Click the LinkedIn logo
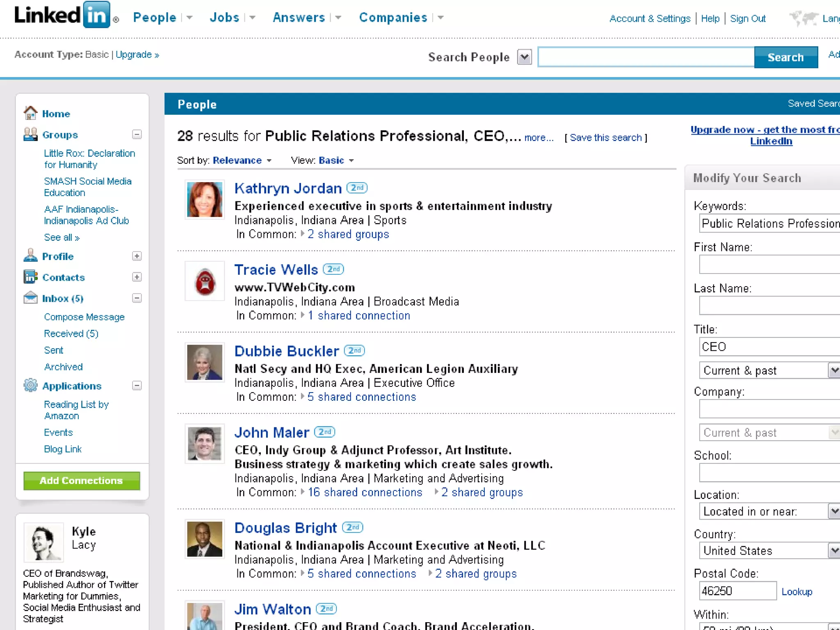 click(62, 15)
